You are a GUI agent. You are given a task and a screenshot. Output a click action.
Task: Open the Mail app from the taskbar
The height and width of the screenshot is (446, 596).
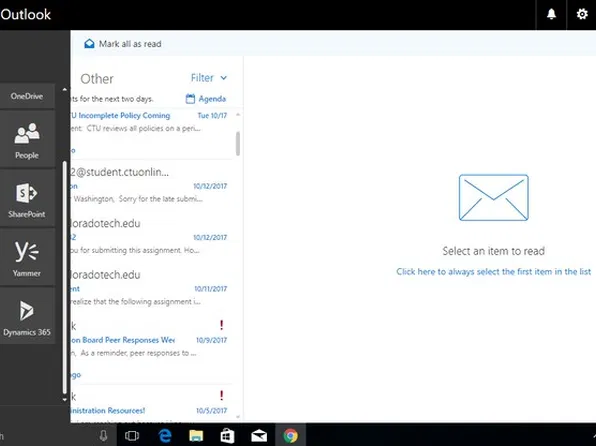[x=259, y=436]
